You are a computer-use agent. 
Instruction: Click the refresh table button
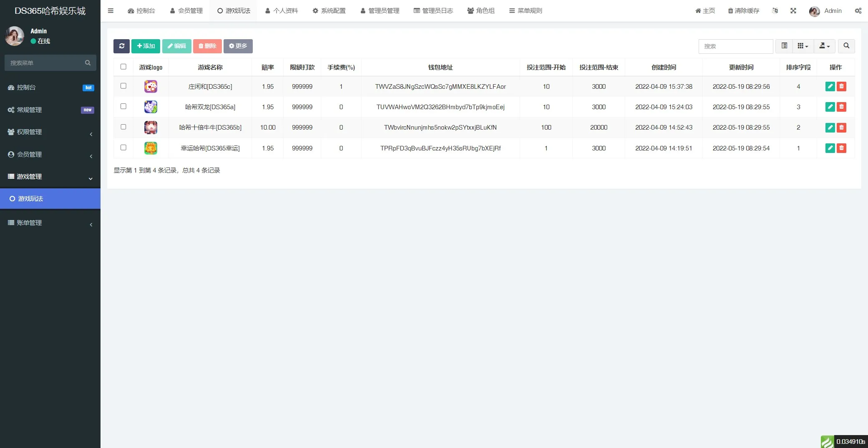point(121,46)
